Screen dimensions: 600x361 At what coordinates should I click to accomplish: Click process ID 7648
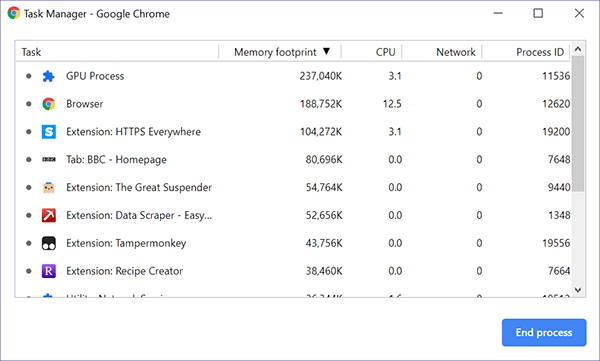pyautogui.click(x=559, y=160)
